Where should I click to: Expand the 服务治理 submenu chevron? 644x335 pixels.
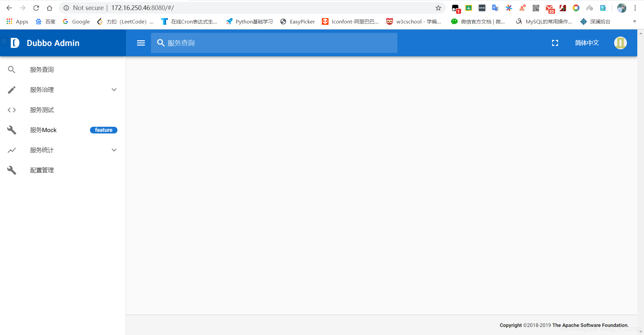114,90
